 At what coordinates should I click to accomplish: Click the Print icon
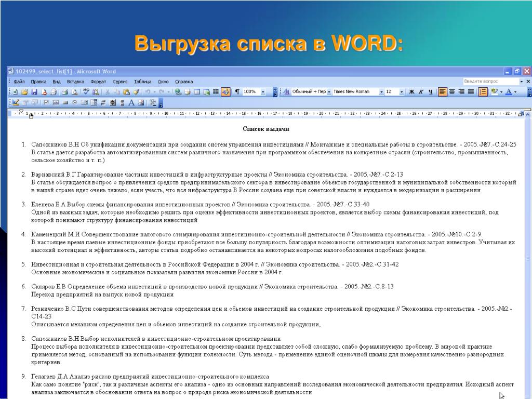(x=65, y=92)
